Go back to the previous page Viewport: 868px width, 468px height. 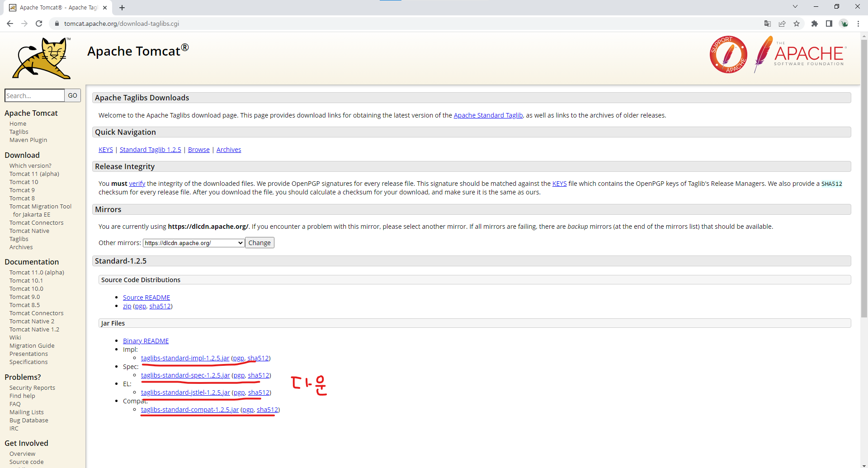(10, 24)
